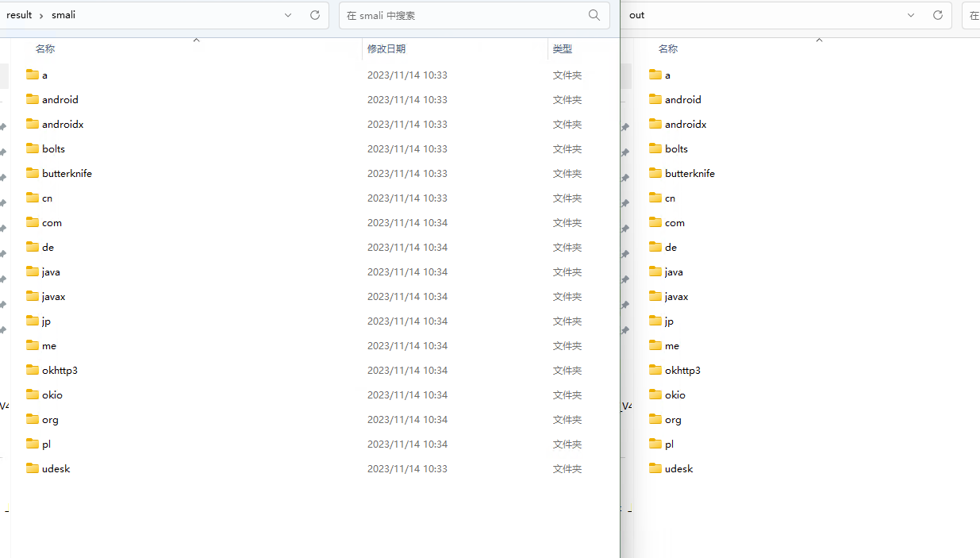This screenshot has height=558, width=980.
Task: Click the 文件夹 type cell of the "pl" row
Action: pos(567,444)
